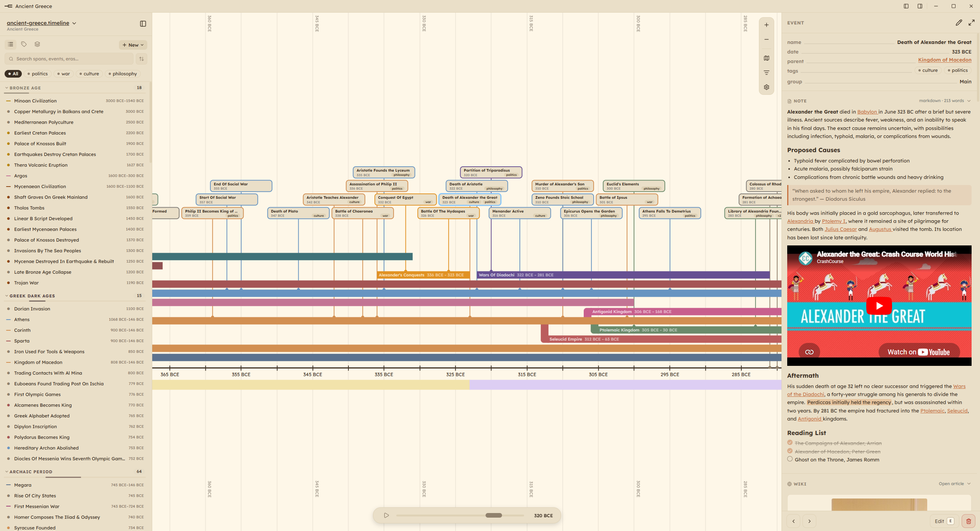Uncheck Alexander of Macedon, Peter Green
980x531 pixels.
tap(790, 451)
